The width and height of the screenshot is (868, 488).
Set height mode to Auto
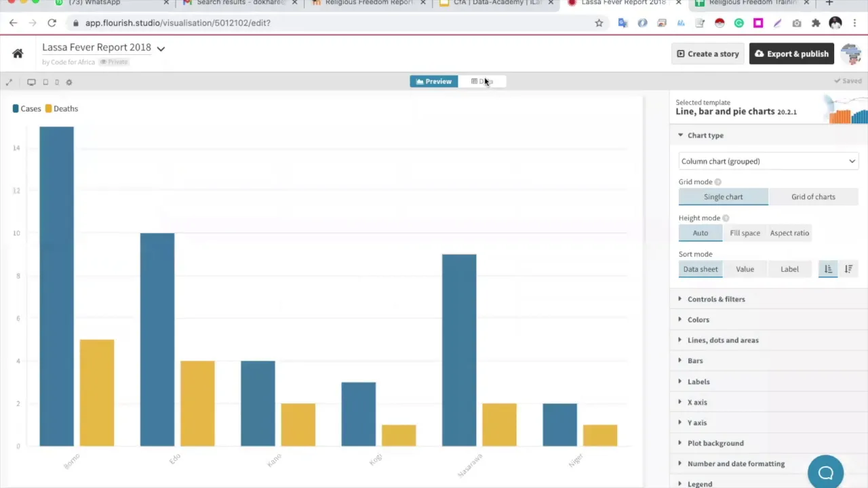(701, 233)
